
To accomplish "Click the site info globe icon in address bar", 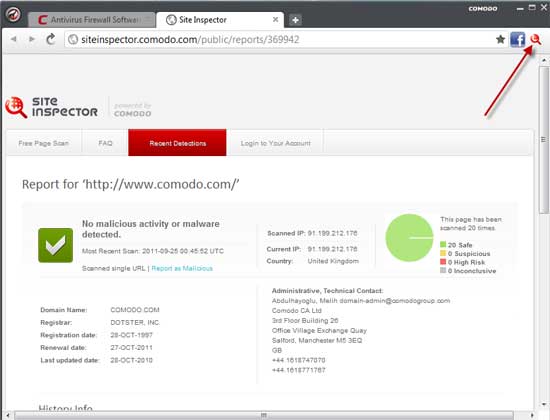I will (73, 39).
